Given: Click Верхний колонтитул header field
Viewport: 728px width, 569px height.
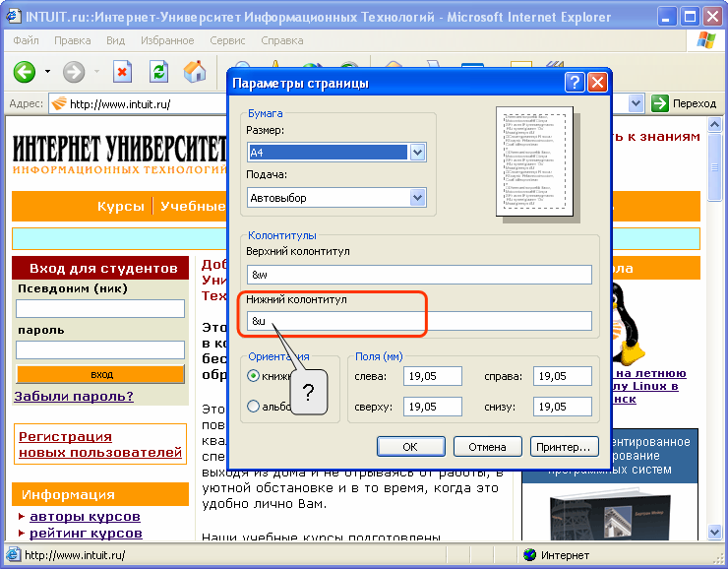Looking at the screenshot, I should coord(419,275).
